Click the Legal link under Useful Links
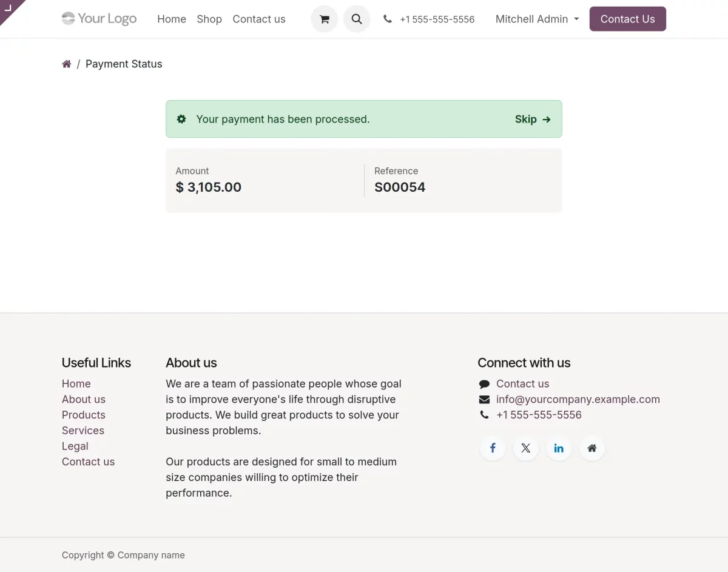Image resolution: width=728 pixels, height=572 pixels. pyautogui.click(x=75, y=446)
